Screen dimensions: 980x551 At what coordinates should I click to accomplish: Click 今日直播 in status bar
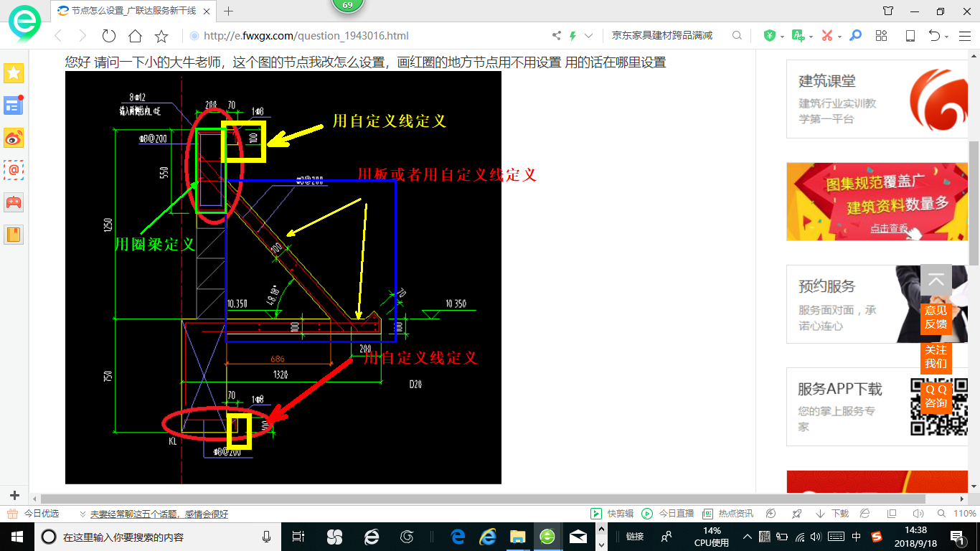[x=668, y=514]
